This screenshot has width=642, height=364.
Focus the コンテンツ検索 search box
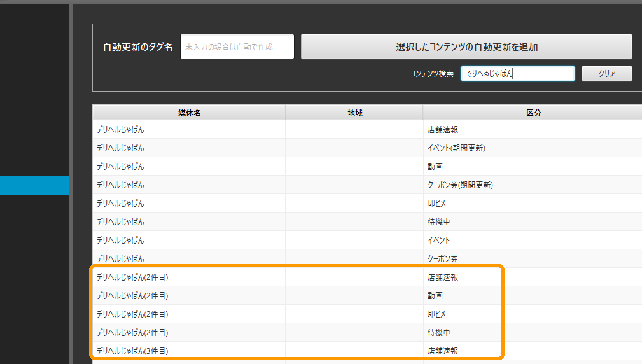(x=517, y=74)
